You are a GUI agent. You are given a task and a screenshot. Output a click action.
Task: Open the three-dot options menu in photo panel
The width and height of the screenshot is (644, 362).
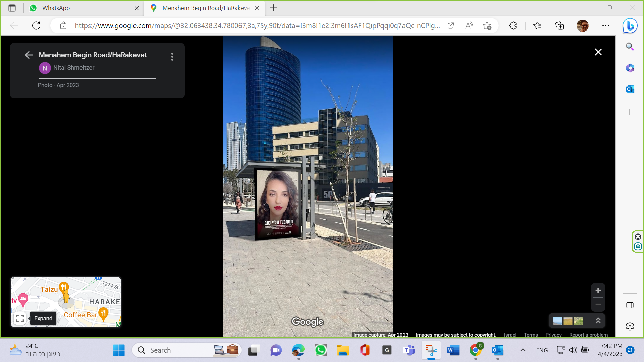172,57
